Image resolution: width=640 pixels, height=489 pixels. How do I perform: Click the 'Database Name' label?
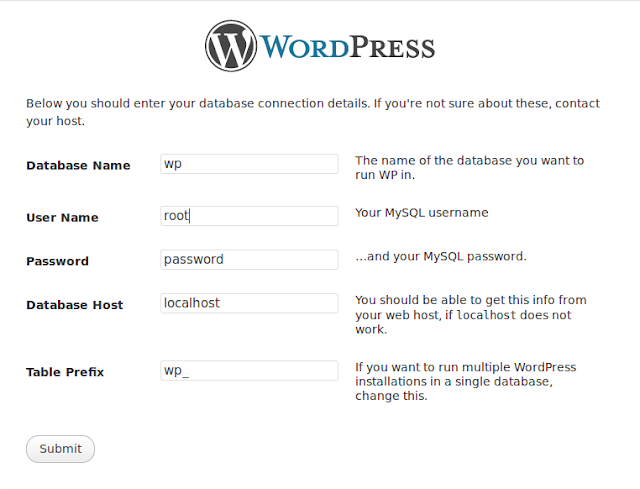click(78, 165)
